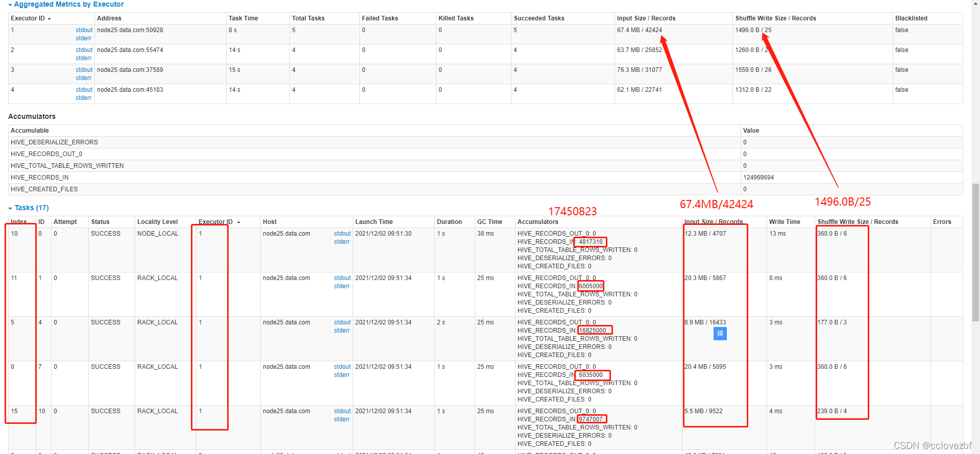Open stderr for task launched 09:51:30
Screen dimensions: 980x454
342,242
